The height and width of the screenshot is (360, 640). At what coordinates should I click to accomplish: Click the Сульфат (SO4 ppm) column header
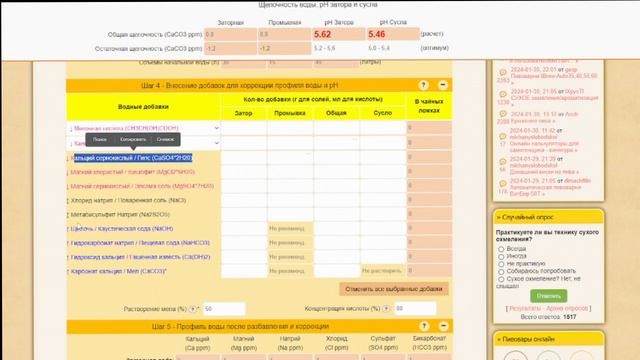(x=383, y=343)
